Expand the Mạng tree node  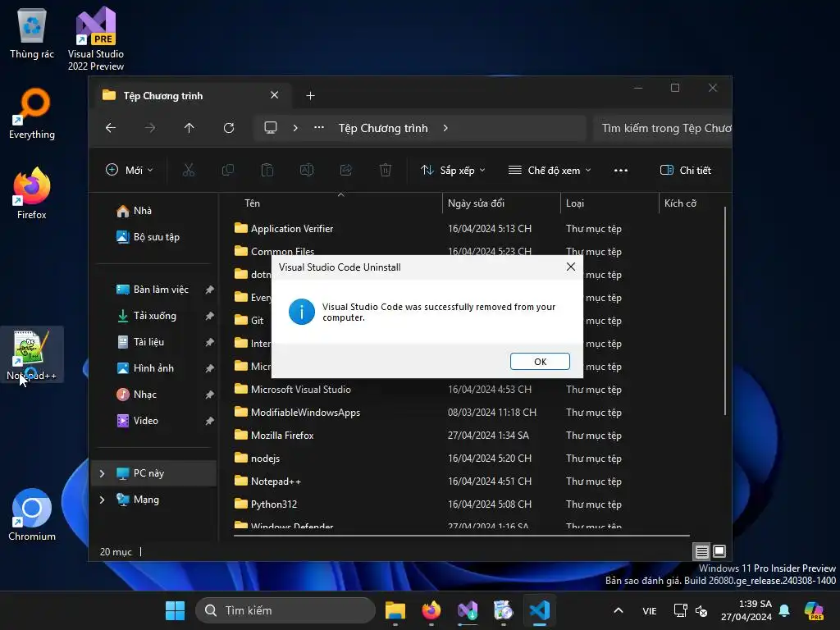pos(102,500)
